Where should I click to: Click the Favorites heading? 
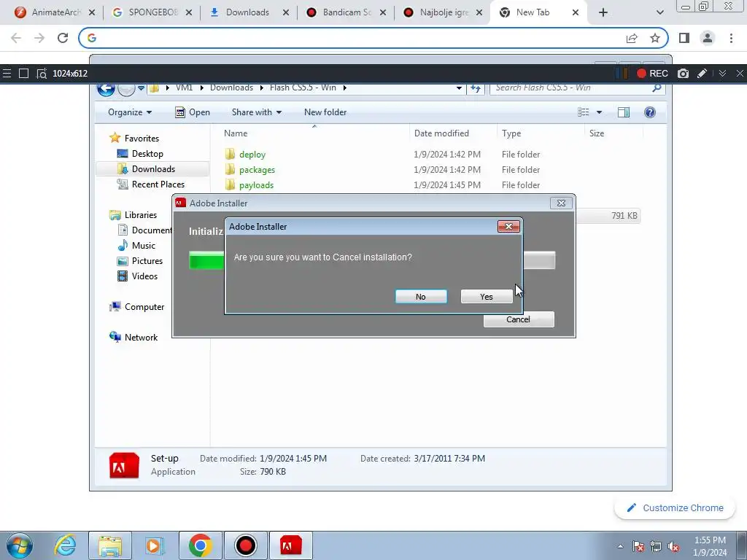point(142,138)
